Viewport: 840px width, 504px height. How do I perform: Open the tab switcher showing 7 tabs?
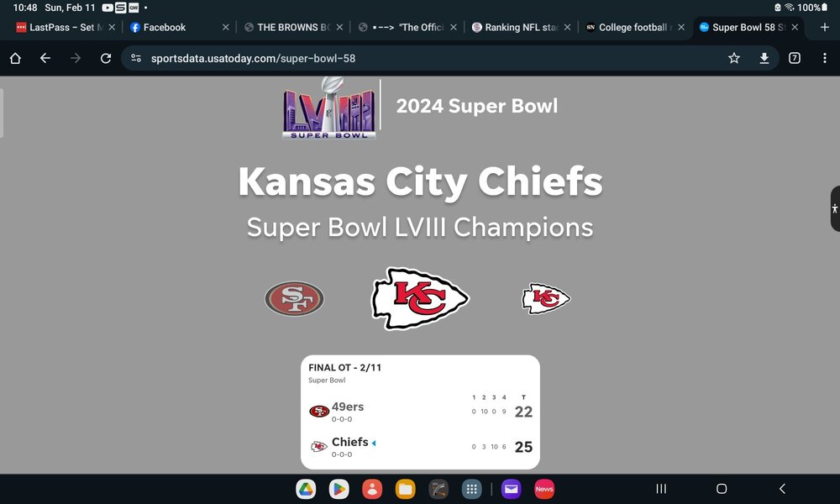(795, 59)
